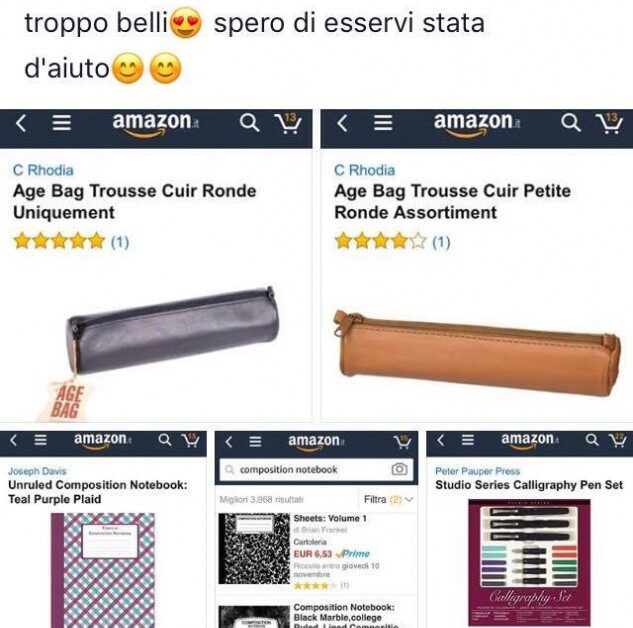Open hamburger menu above Calligraphy Pen Set

click(467, 440)
